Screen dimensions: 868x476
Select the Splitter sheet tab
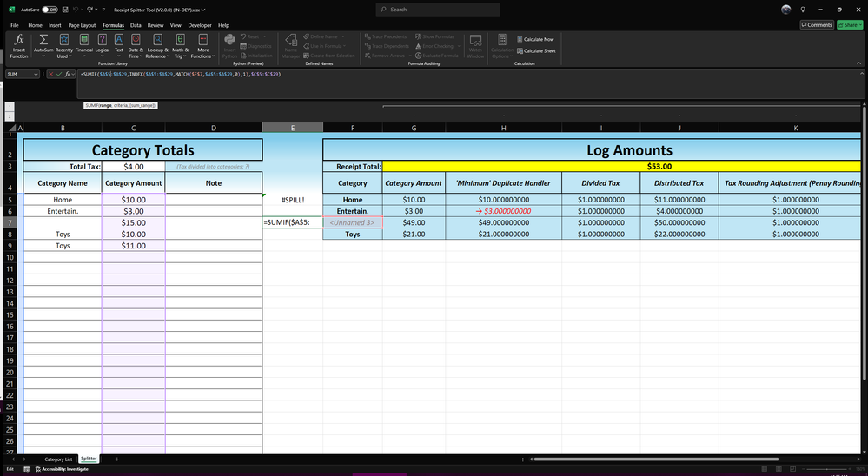89,459
